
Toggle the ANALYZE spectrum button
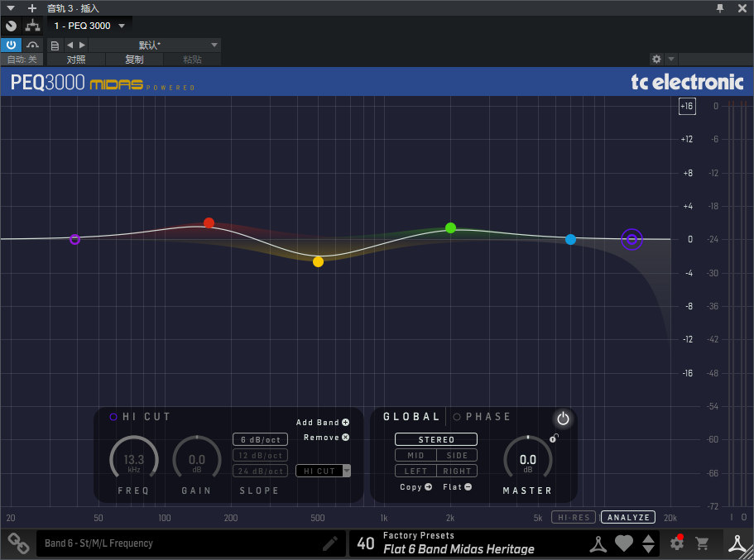coord(628,517)
